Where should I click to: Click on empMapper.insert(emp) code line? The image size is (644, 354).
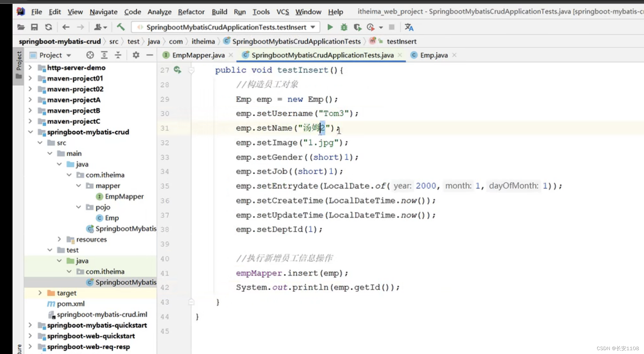[292, 273]
